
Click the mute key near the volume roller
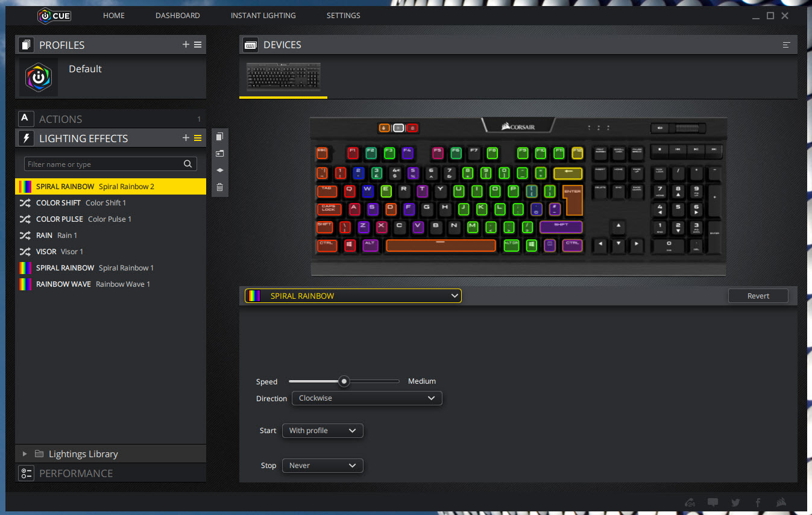coord(659,128)
